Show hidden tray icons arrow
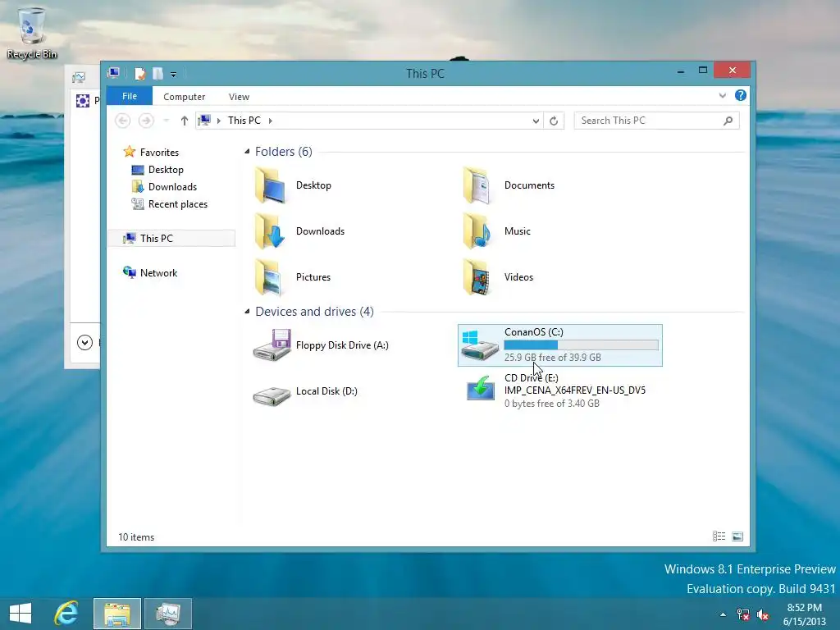This screenshot has height=630, width=840. pos(724,614)
